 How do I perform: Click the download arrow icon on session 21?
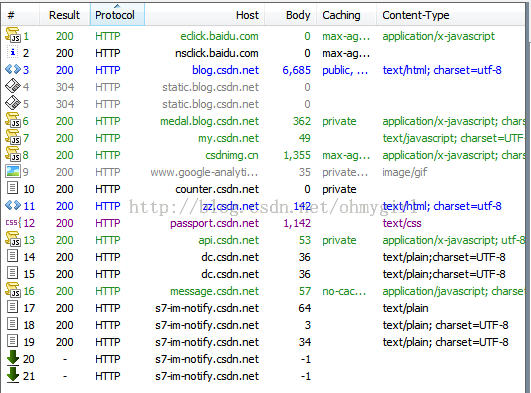click(13, 375)
